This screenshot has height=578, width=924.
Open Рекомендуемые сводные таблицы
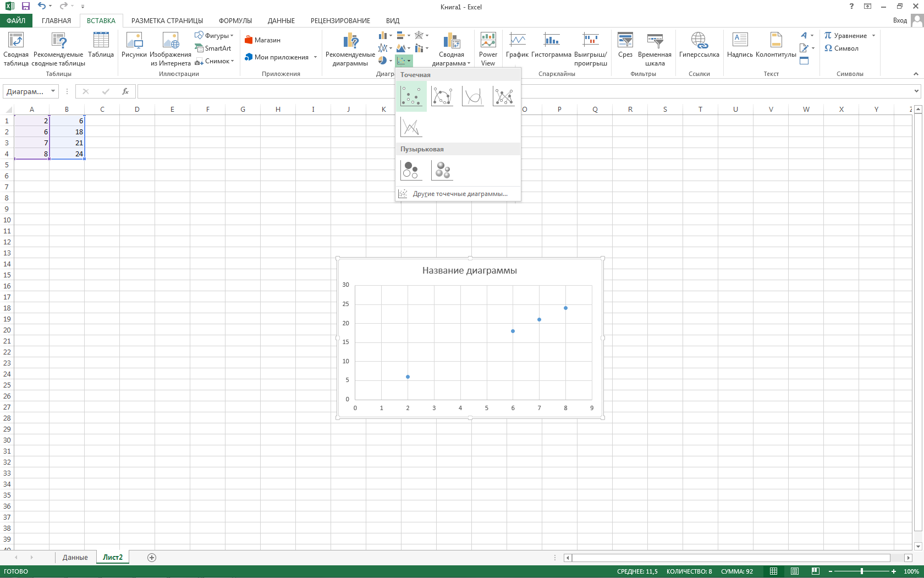pyautogui.click(x=58, y=49)
